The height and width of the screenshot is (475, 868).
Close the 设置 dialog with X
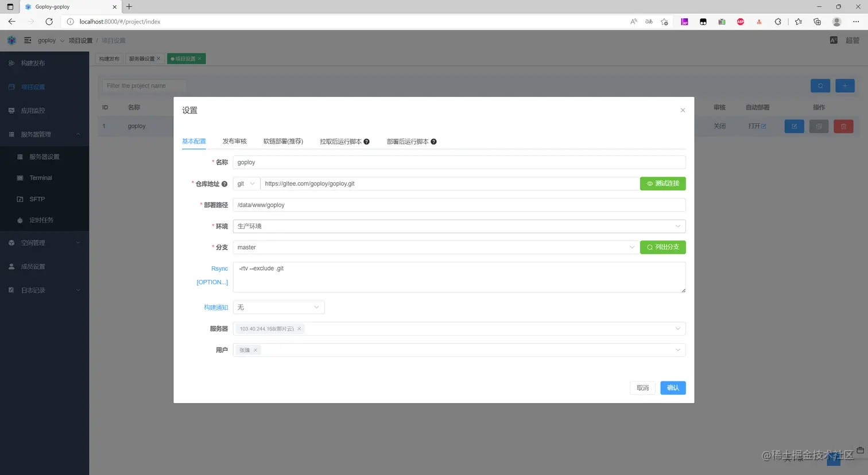[683, 110]
